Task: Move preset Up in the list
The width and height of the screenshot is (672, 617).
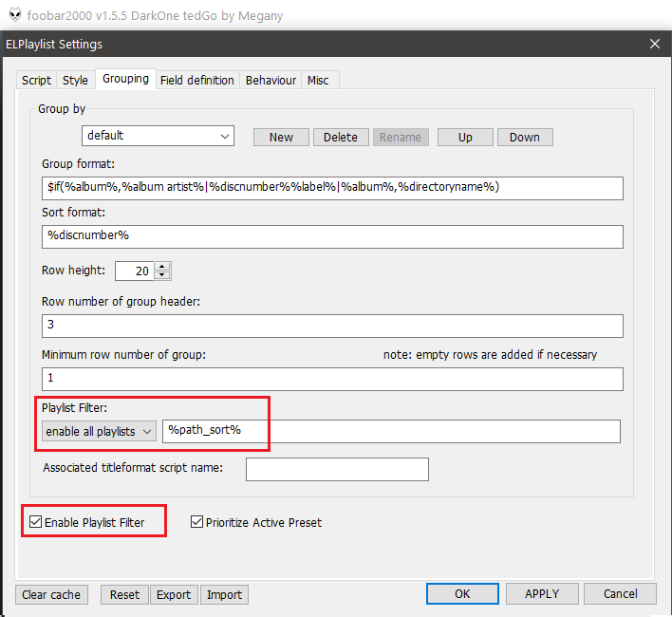Action: (x=465, y=138)
